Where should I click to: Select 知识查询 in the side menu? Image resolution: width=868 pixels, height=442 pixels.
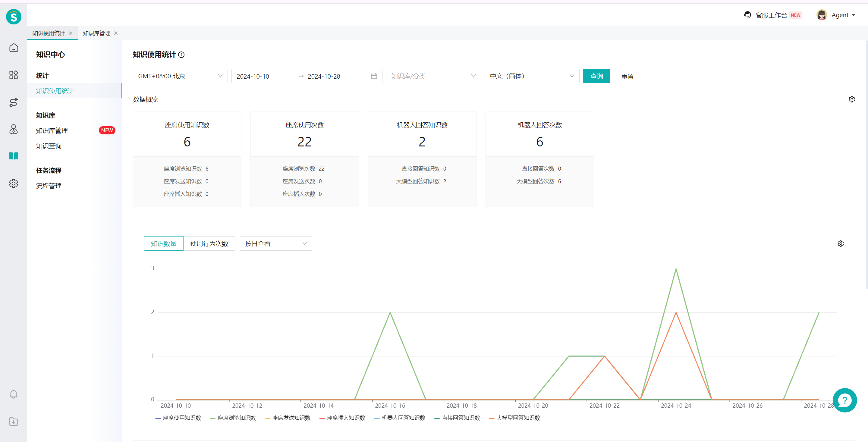49,146
